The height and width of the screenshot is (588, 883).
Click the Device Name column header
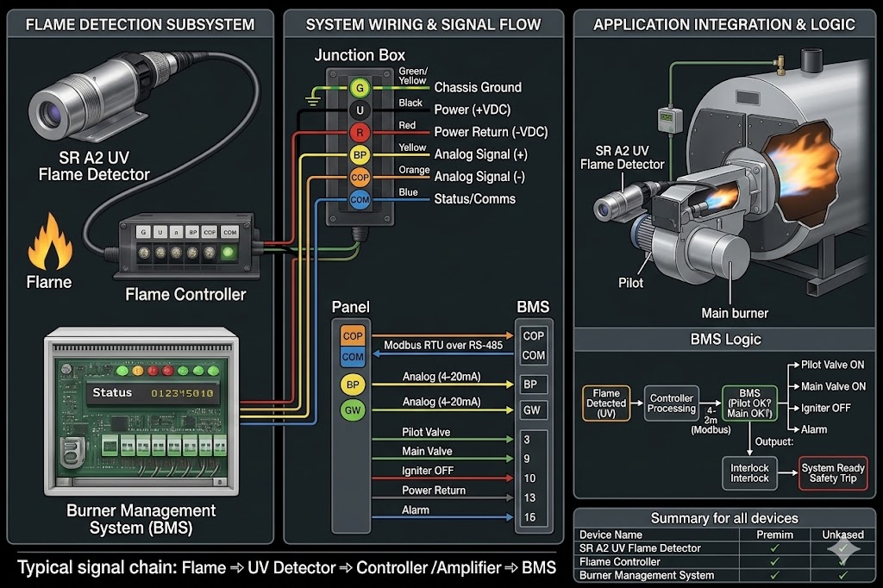(611, 535)
